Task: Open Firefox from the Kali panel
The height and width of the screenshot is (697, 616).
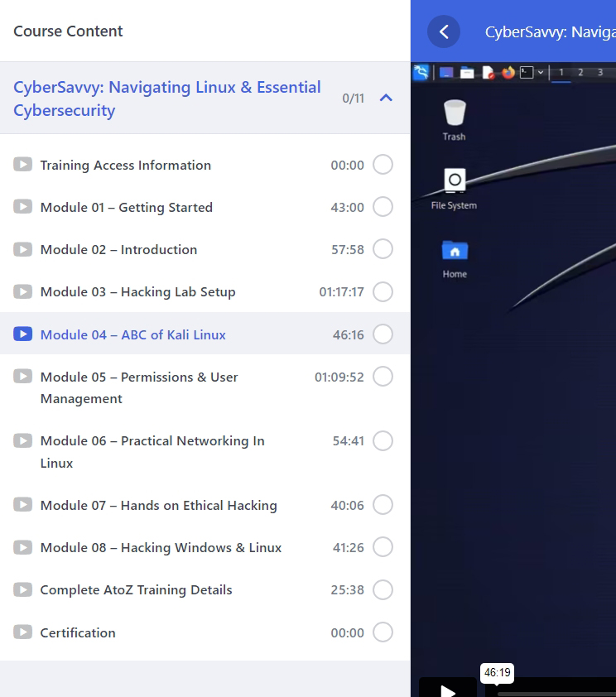Action: pyautogui.click(x=508, y=72)
